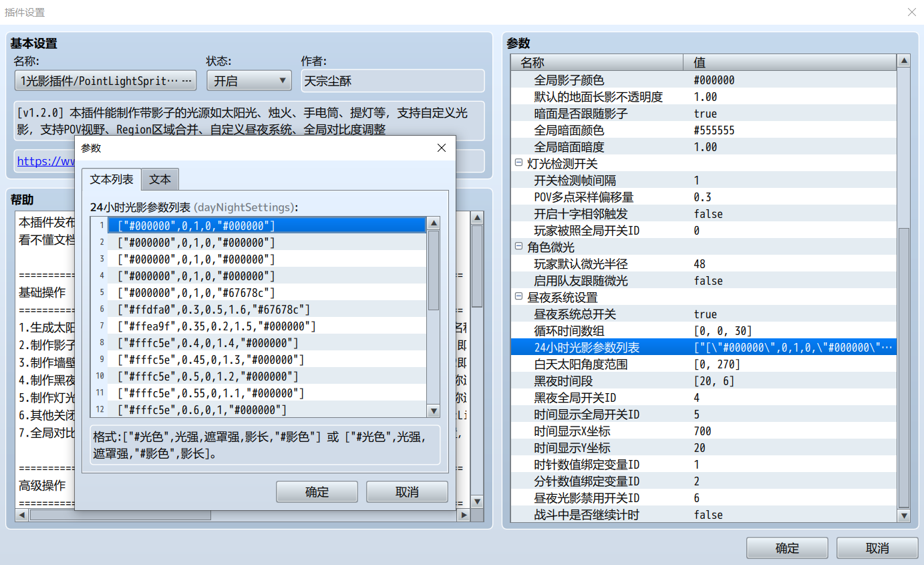Image resolution: width=924 pixels, height=565 pixels.
Task: Select the list row starting with "#ffdfa0"
Action: pos(258,309)
